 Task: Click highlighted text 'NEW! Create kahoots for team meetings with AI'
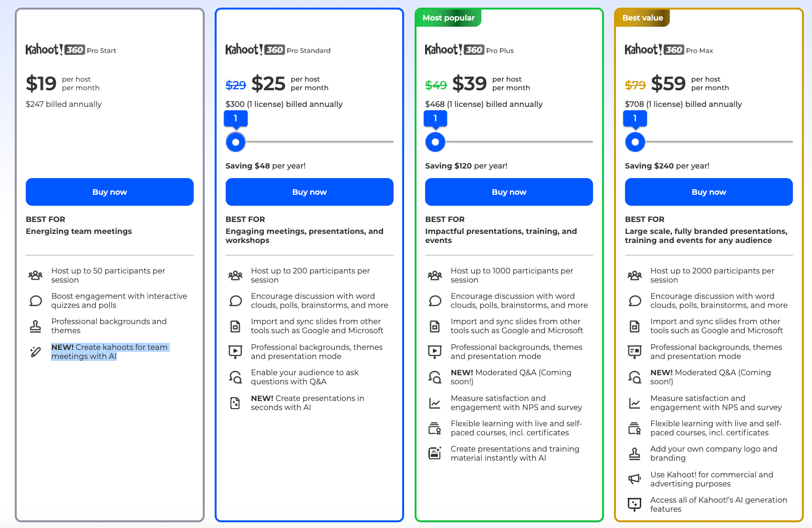[x=110, y=352]
